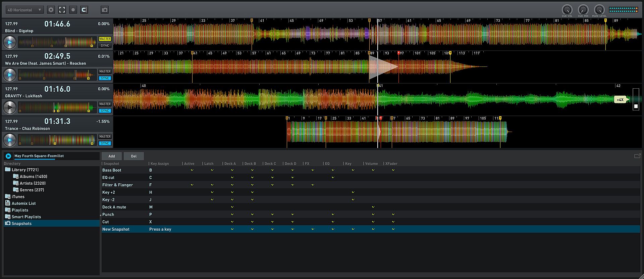Play the Trance - Chaz Robinson deck
The image size is (644, 279).
click(x=9, y=140)
